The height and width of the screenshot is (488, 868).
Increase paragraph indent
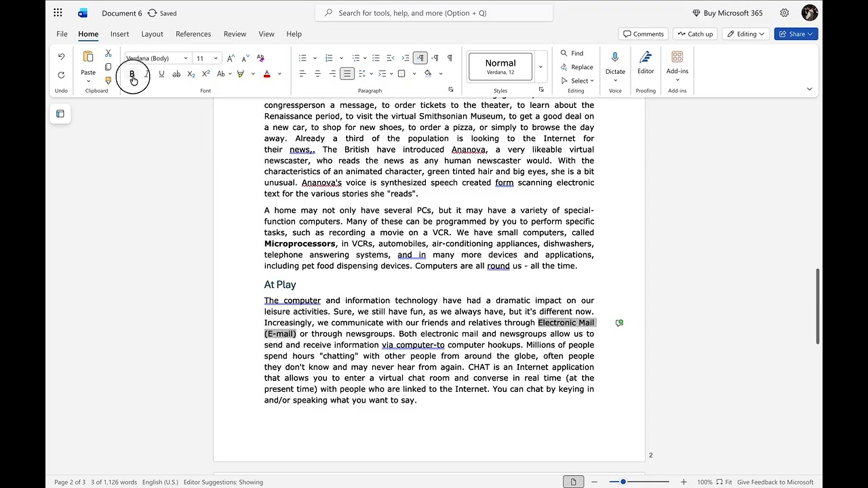tap(406, 58)
